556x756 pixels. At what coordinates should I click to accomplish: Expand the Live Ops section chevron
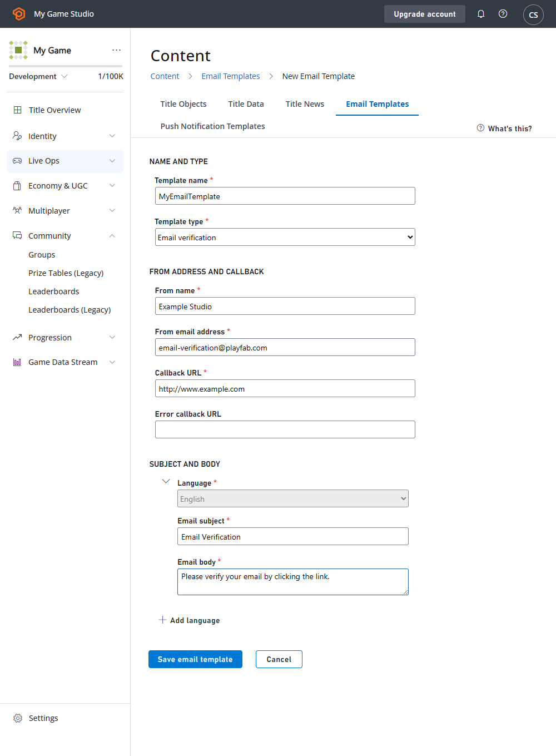pyautogui.click(x=112, y=161)
